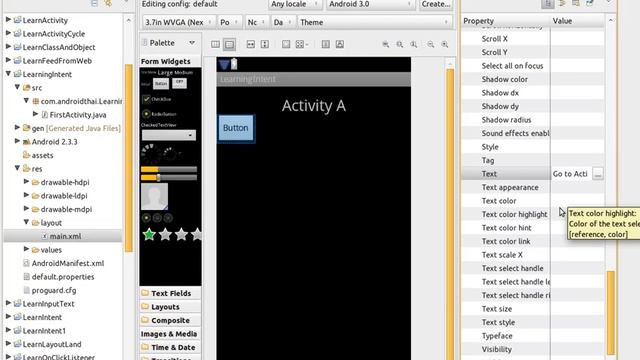Screen dimensions: 640x360
Task: Click the main.xml file icon
Action: coord(44,236)
